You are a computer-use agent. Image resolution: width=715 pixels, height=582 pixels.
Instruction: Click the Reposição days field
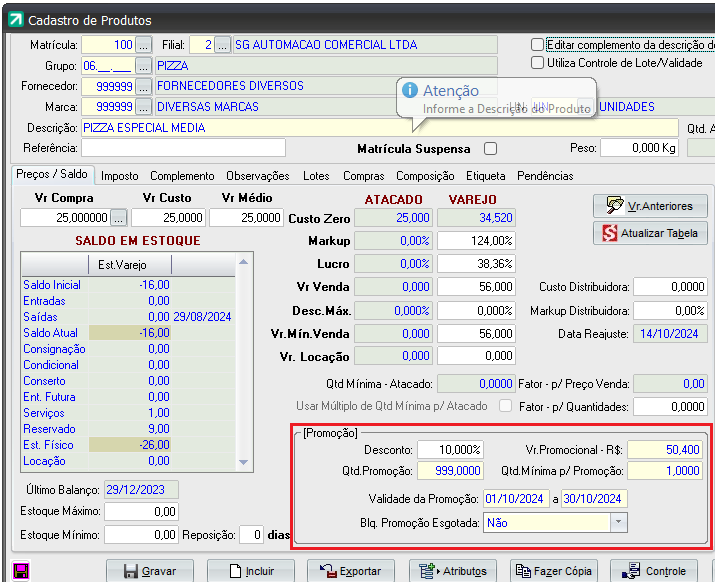click(x=252, y=535)
